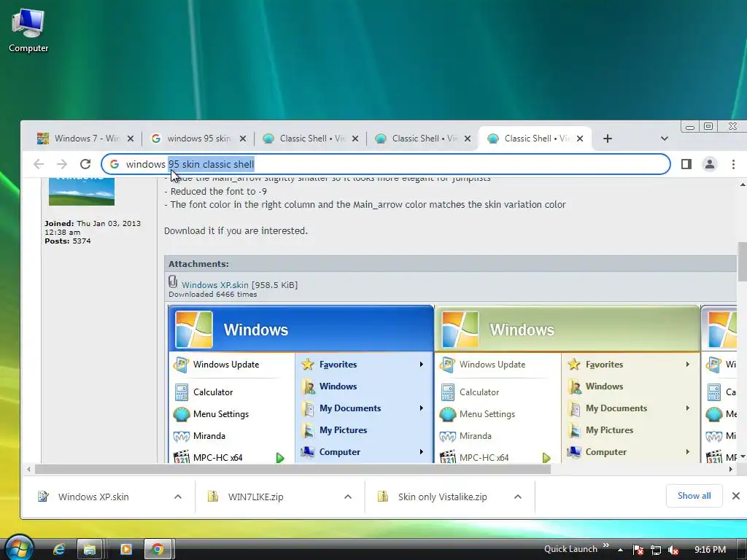This screenshot has height=560, width=747.
Task: Click the network tray icon
Action: tap(656, 550)
